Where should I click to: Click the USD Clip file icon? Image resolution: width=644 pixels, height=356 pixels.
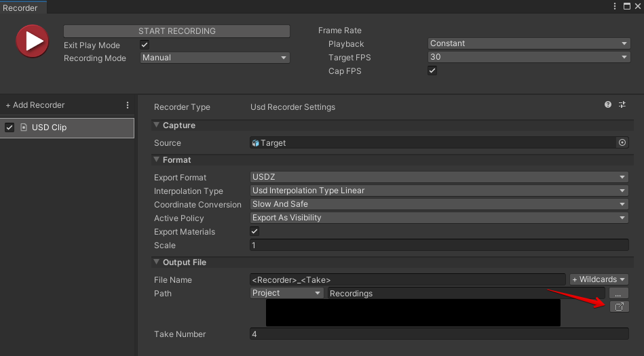point(24,127)
